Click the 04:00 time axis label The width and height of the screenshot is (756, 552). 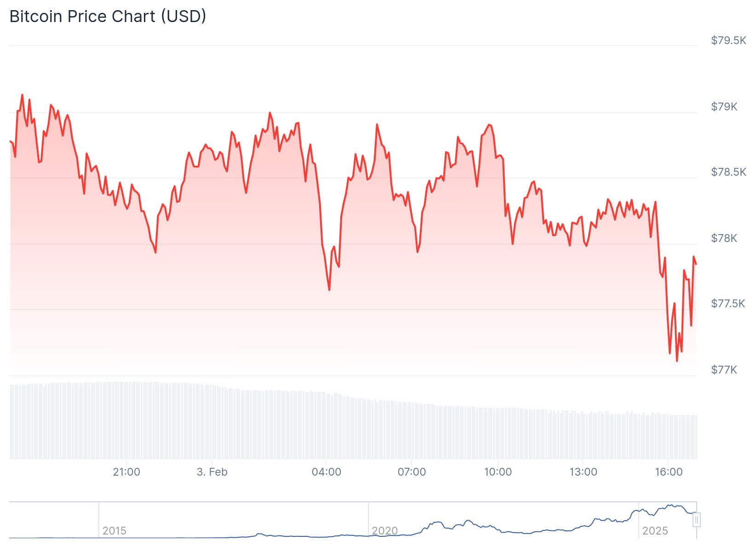326,472
